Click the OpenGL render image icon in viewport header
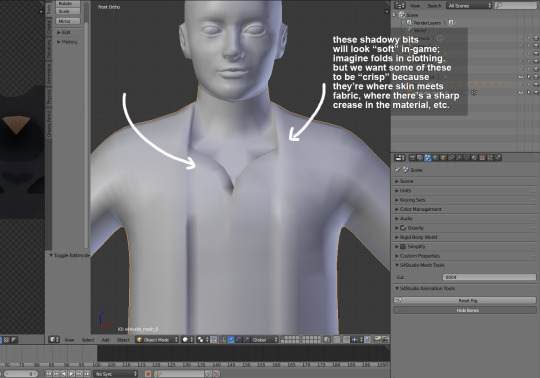The image size is (540, 378). click(377, 340)
